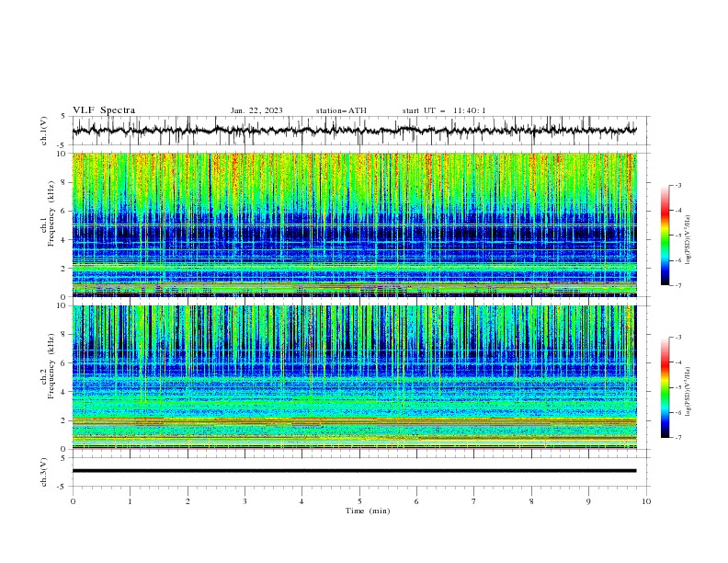Click time axis tick label "10"
The width and height of the screenshot is (728, 563).
[x=646, y=501]
